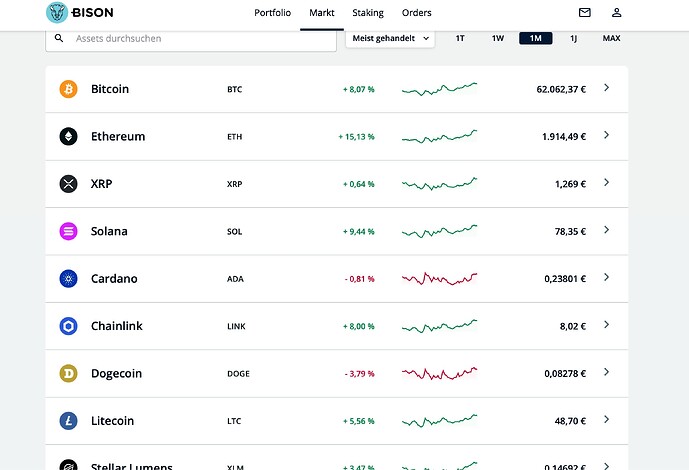The height and width of the screenshot is (470, 689).
Task: Switch to the Orders tab
Action: (x=417, y=13)
